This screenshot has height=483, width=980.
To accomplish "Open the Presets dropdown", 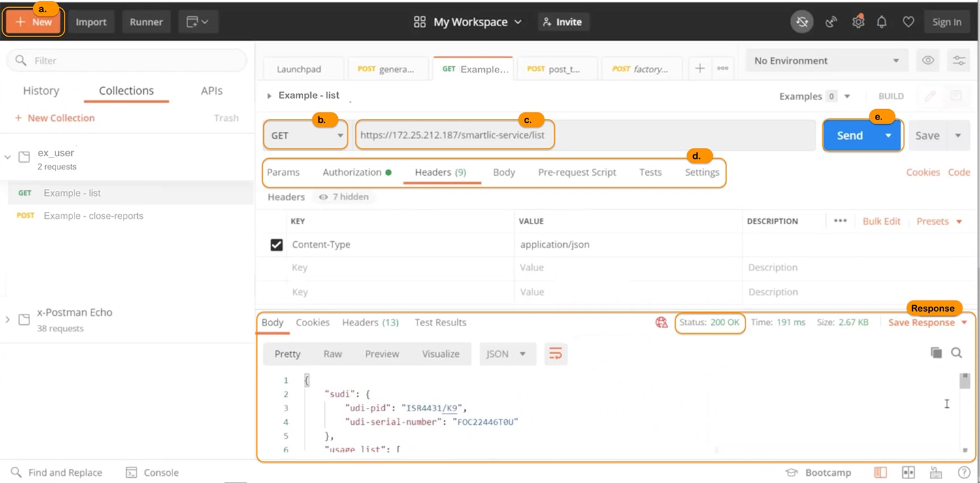I will pos(939,221).
